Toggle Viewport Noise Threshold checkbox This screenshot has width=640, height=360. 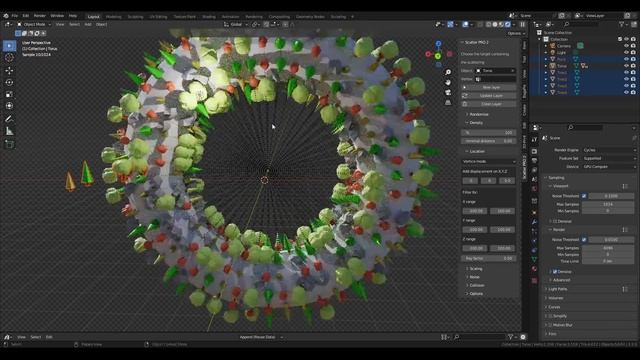(584, 196)
